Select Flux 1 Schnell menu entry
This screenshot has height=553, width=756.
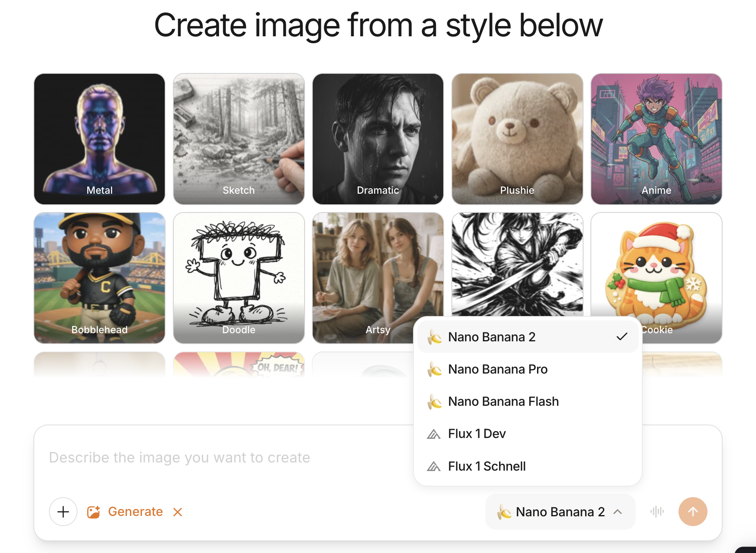click(486, 466)
